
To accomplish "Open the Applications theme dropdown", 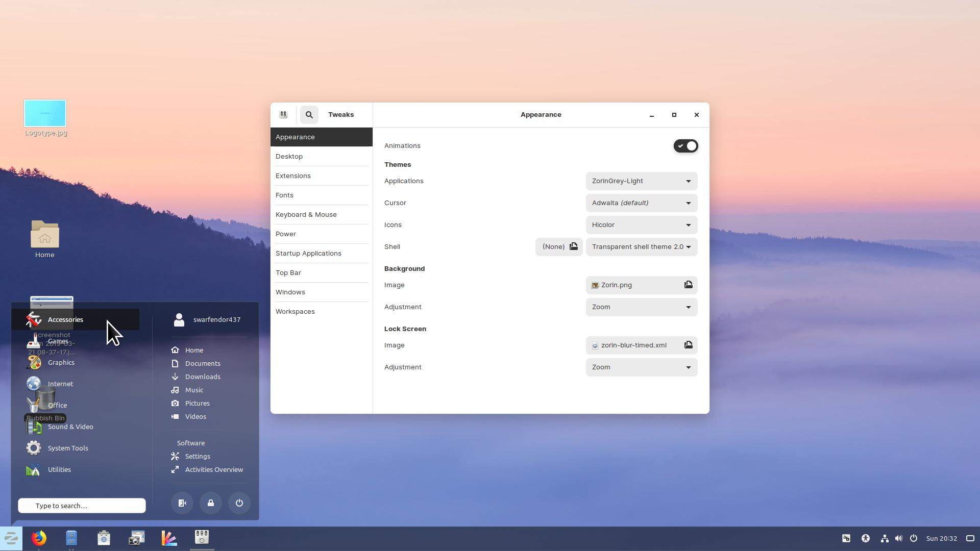I will (641, 181).
